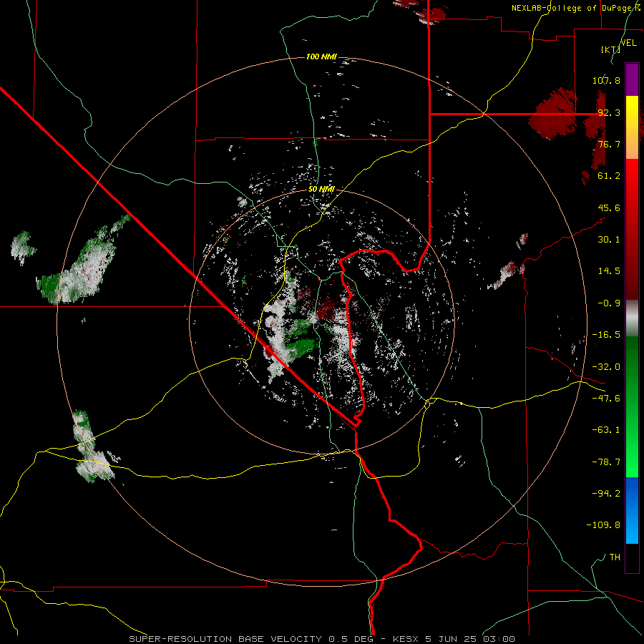The width and height of the screenshot is (644, 644).
Task: Click the blue segment of the color bar
Action: (632, 510)
